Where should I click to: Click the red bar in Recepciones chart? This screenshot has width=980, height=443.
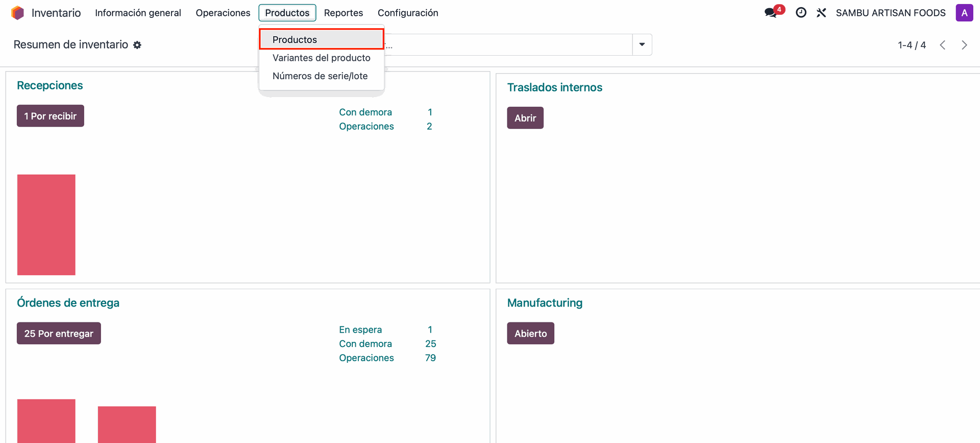coord(46,225)
